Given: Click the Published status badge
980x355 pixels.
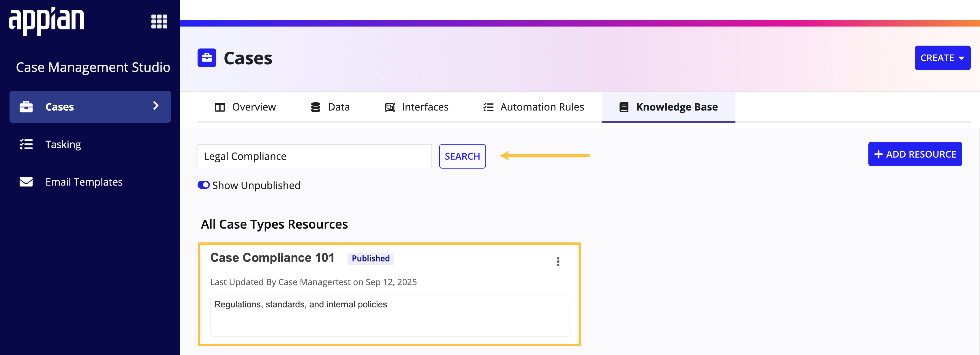Looking at the screenshot, I should click(371, 259).
